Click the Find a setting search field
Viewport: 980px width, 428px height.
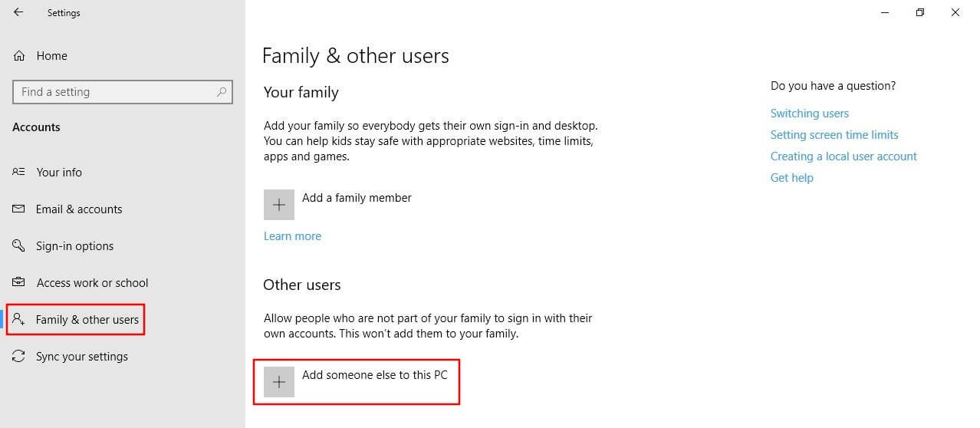[123, 92]
